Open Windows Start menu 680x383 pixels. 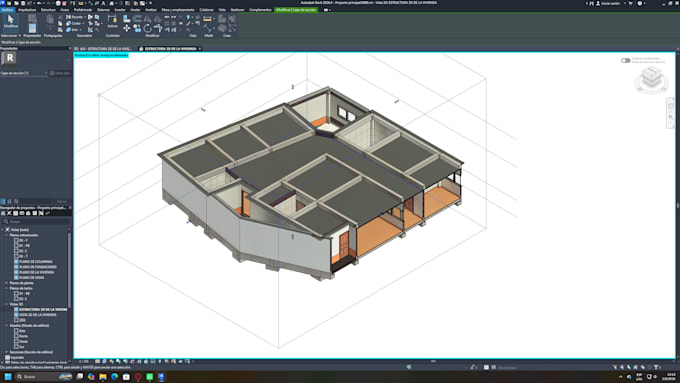(x=8, y=376)
